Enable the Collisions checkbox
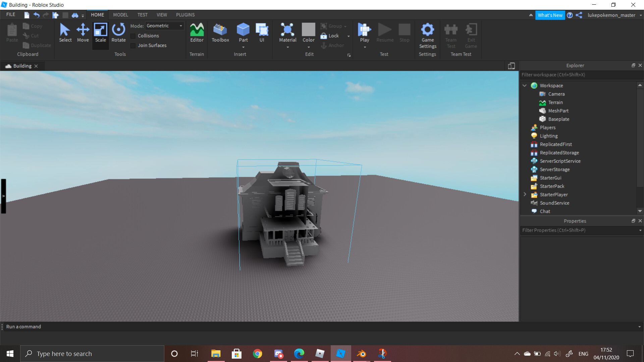Screen dimensions: 644x362 coord(133,36)
